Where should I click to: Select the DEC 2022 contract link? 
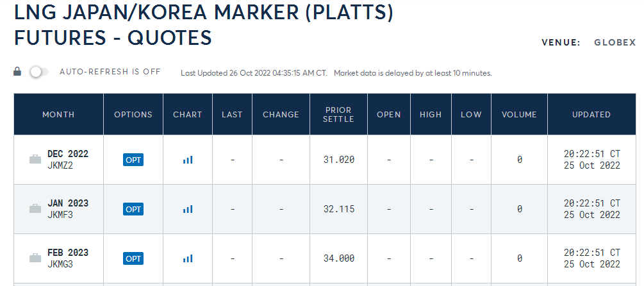[x=68, y=154]
